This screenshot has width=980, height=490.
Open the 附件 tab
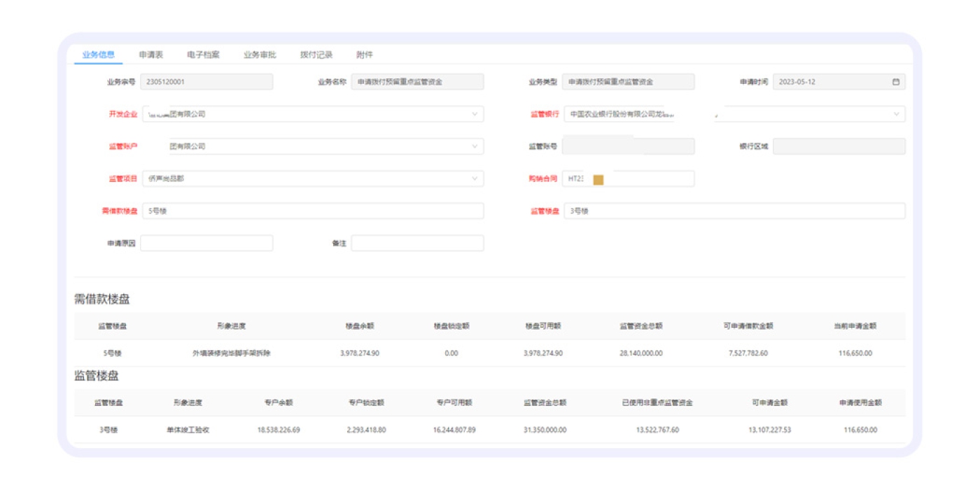pos(365,55)
